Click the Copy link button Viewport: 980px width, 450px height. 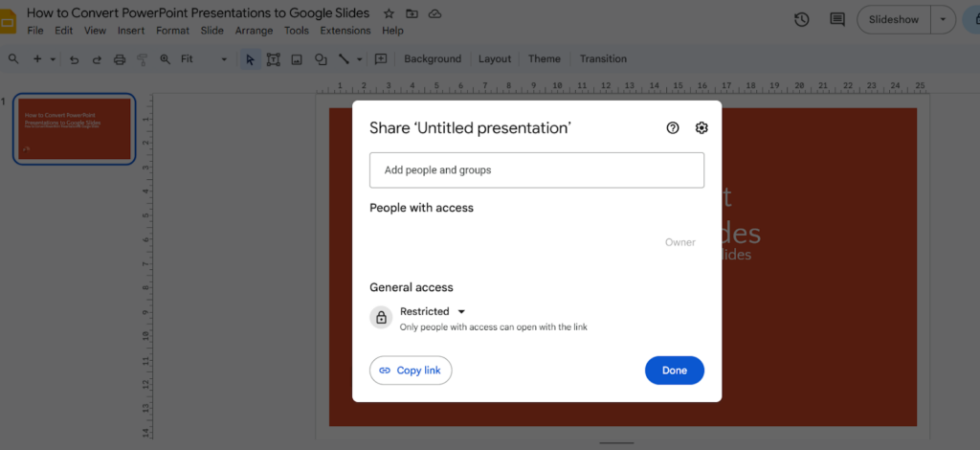click(411, 371)
